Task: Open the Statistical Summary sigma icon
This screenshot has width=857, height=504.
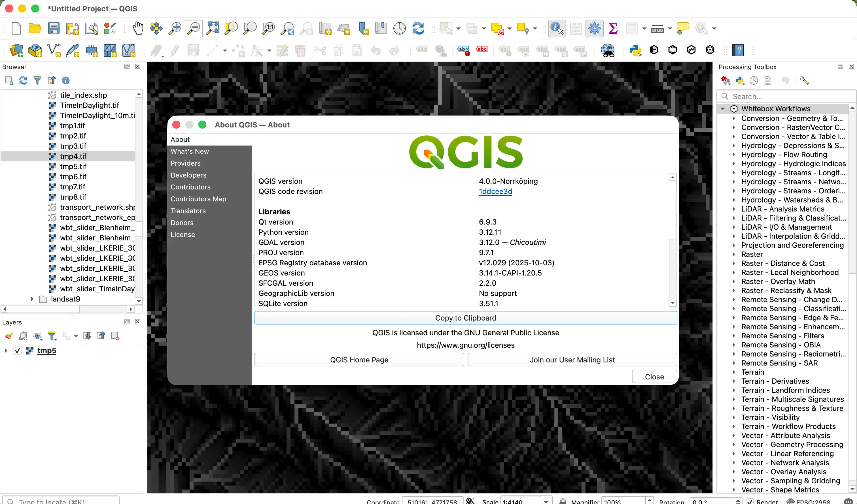Action: coord(613,28)
